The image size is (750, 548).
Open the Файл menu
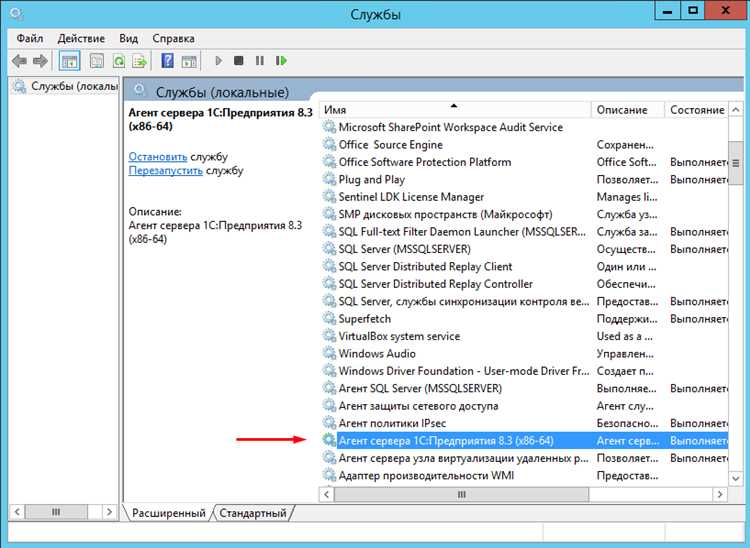click(30, 38)
